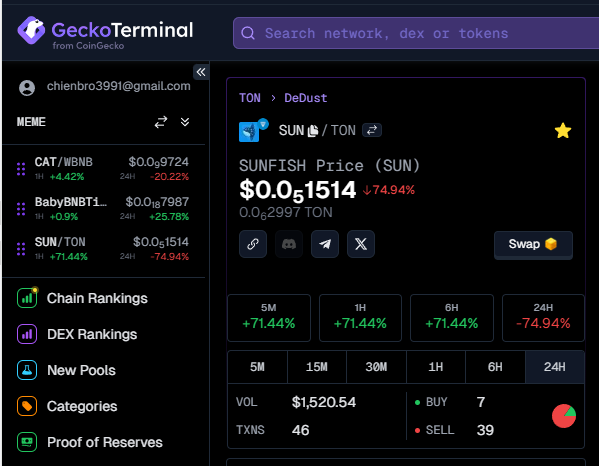Switch stats to the 6H tab
Viewport: 599px width, 466px height.
pyautogui.click(x=495, y=367)
